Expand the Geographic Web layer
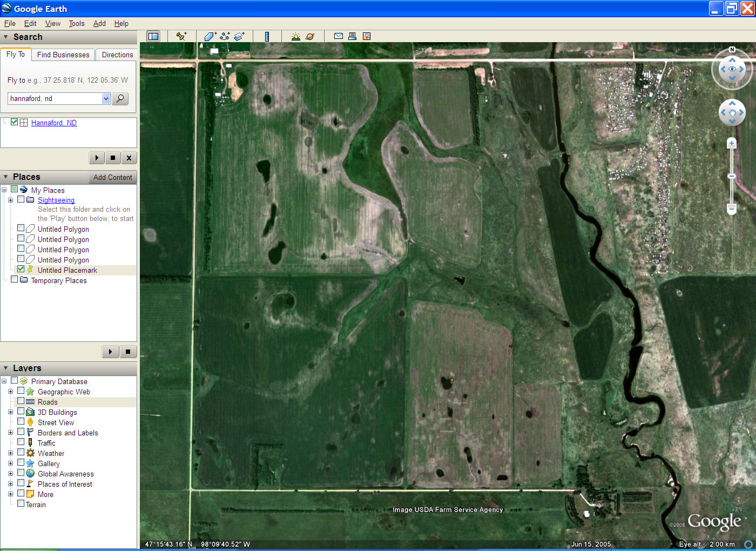This screenshot has height=551, width=756. pos(10,391)
